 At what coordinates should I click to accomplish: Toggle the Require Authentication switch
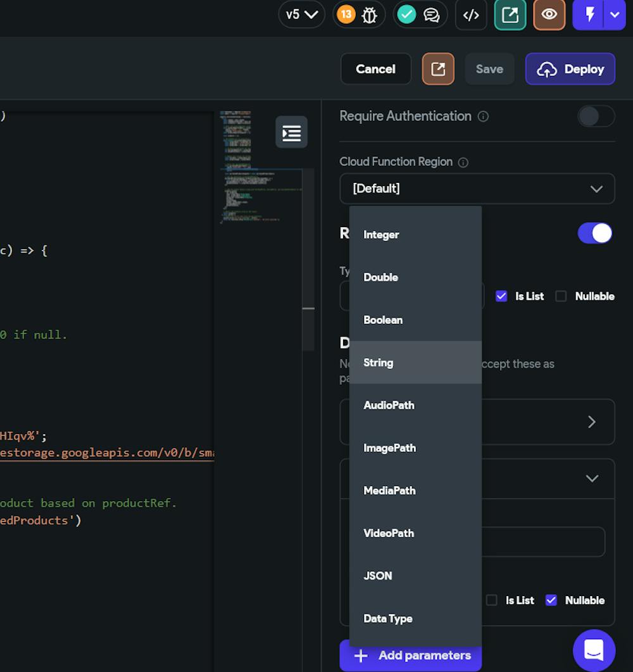pyautogui.click(x=596, y=116)
